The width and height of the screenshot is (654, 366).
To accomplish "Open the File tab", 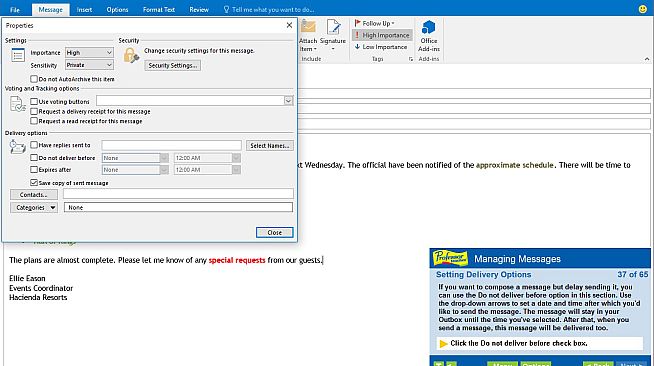I will [15, 9].
